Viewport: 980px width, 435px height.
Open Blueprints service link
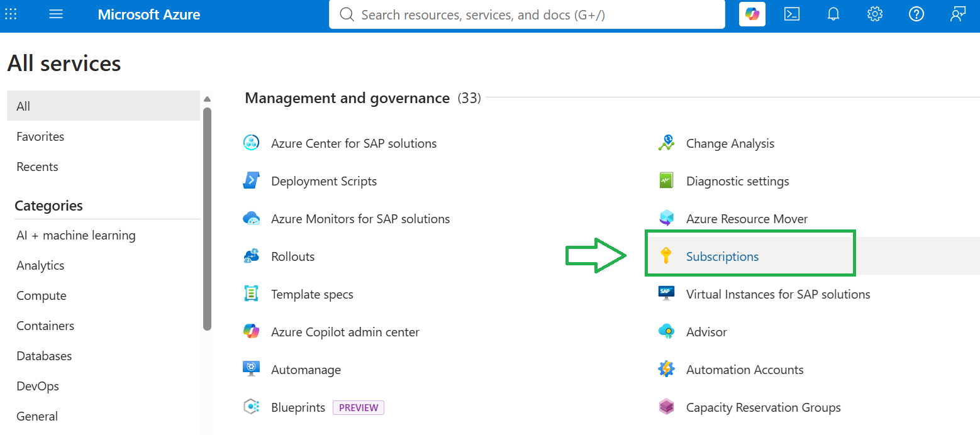point(298,407)
